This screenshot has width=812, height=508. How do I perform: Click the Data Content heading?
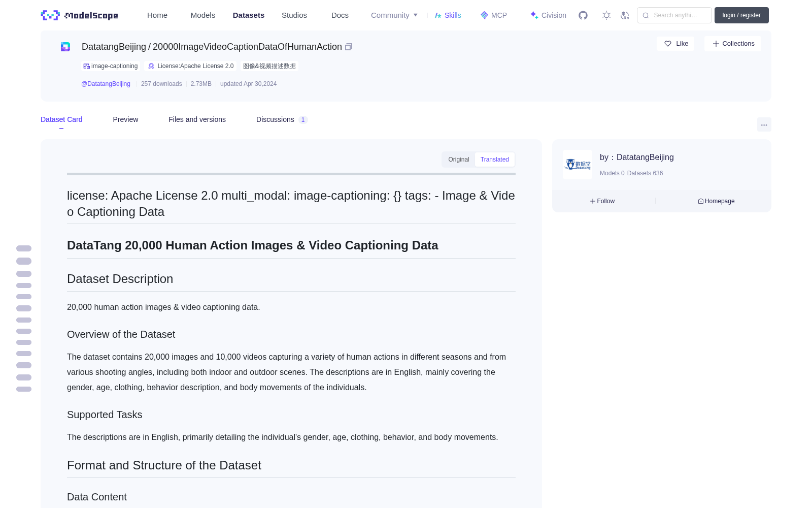(97, 497)
